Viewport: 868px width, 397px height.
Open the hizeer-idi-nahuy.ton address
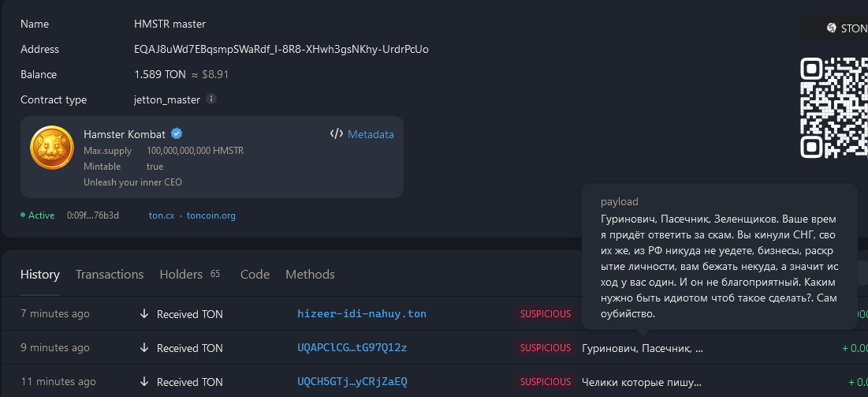362,314
